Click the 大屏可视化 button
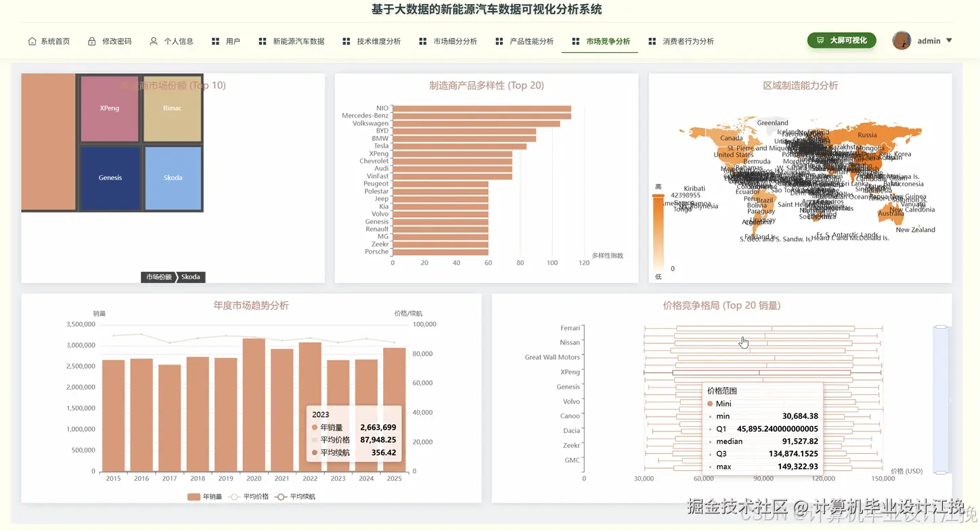The height and width of the screenshot is (531, 980). [841, 41]
